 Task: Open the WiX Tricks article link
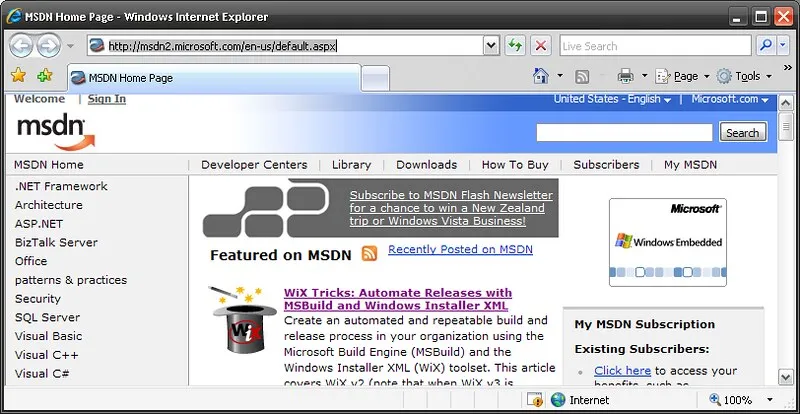[x=398, y=299]
